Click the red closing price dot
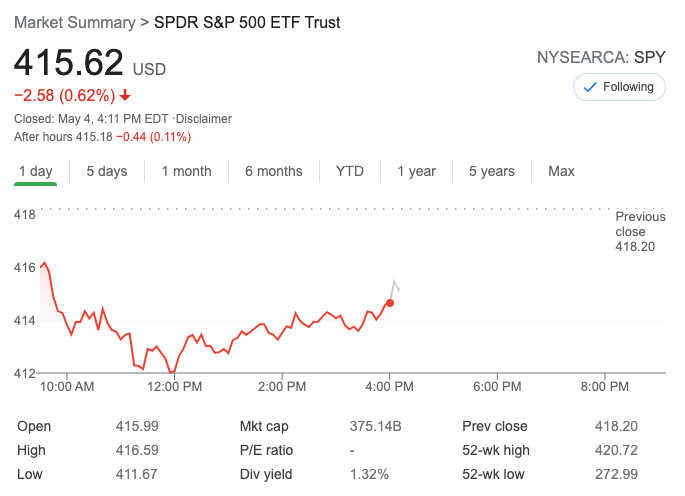685x496 pixels. pos(389,302)
